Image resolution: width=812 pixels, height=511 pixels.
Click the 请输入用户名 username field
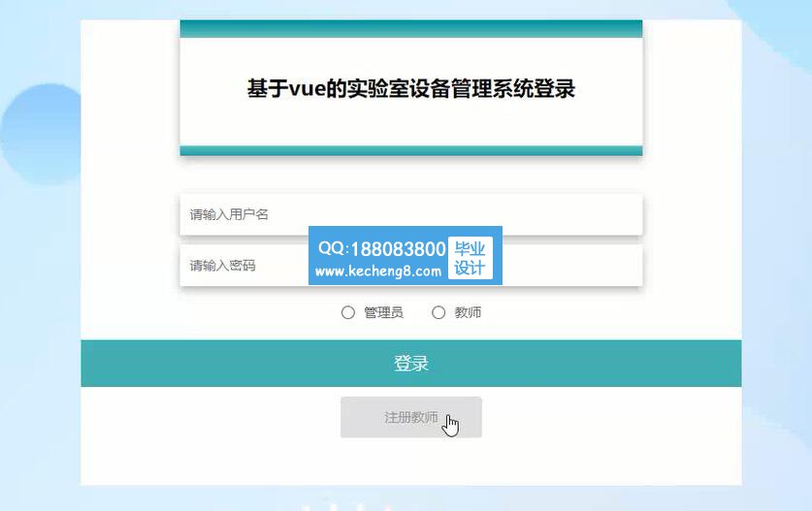click(411, 214)
